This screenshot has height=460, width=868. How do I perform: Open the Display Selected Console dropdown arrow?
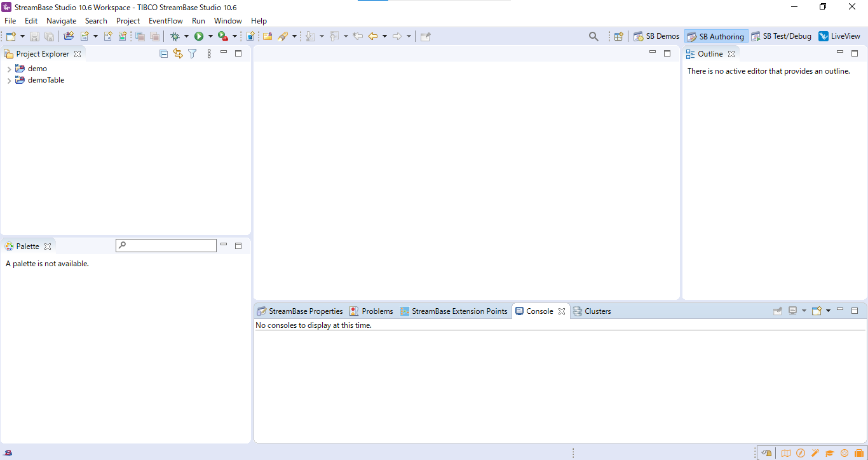coord(804,311)
